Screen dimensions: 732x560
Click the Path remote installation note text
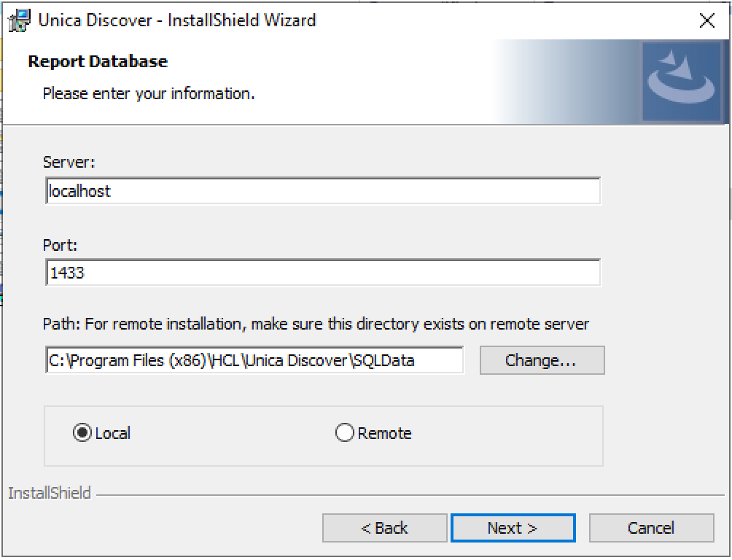coord(316,324)
